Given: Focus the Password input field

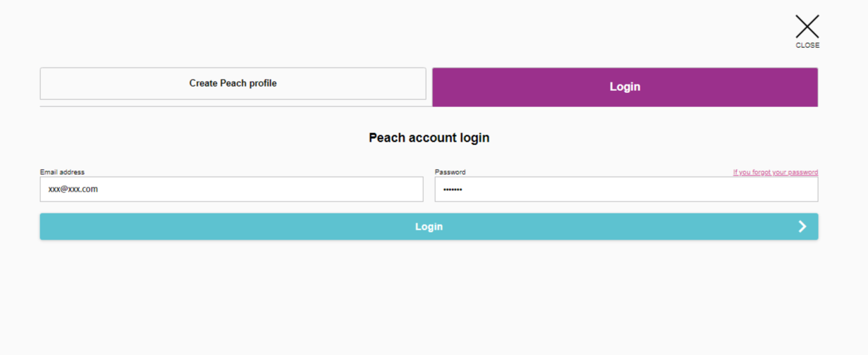Looking at the screenshot, I should (x=626, y=189).
